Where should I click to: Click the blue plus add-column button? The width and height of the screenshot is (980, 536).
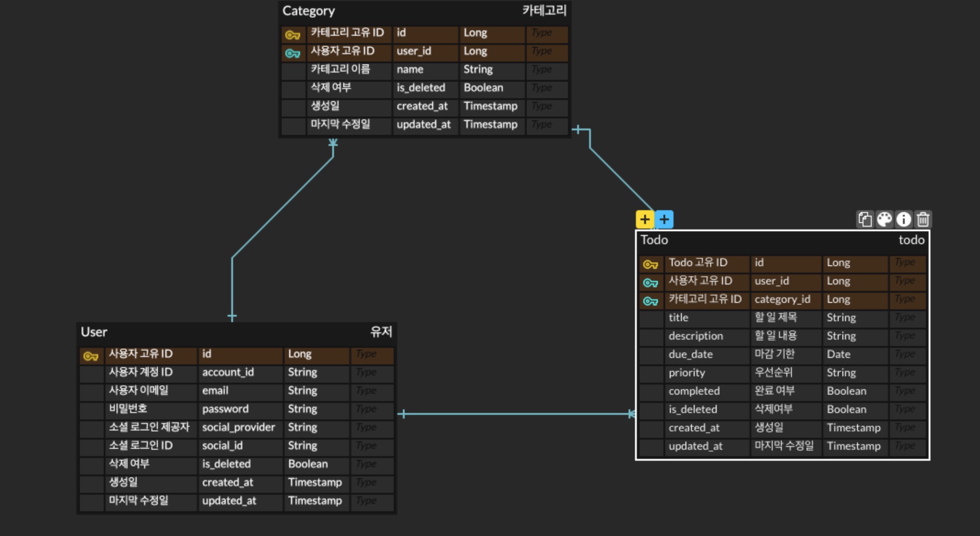[x=664, y=219]
